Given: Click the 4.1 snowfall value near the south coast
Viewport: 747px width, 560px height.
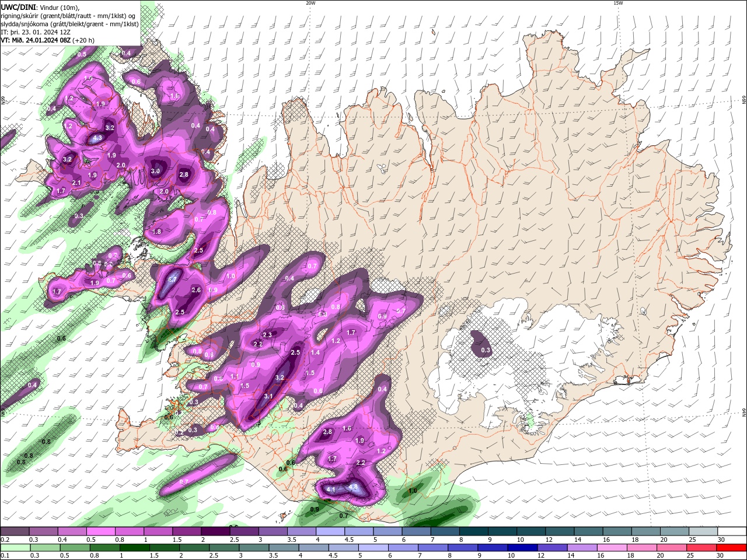Looking at the screenshot, I should pos(331,489).
